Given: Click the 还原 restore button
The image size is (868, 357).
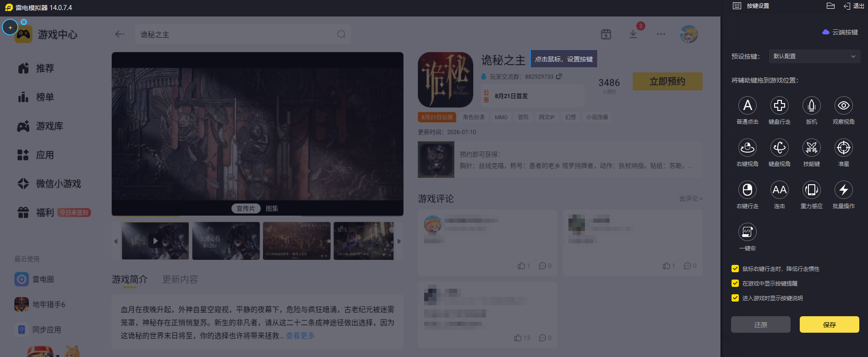Looking at the screenshot, I should click(761, 324).
